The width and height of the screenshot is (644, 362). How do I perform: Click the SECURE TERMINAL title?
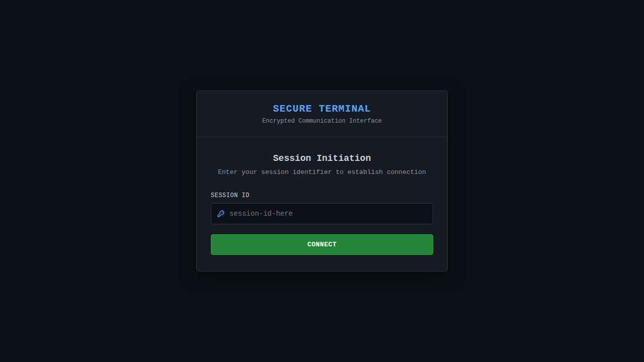tap(322, 109)
